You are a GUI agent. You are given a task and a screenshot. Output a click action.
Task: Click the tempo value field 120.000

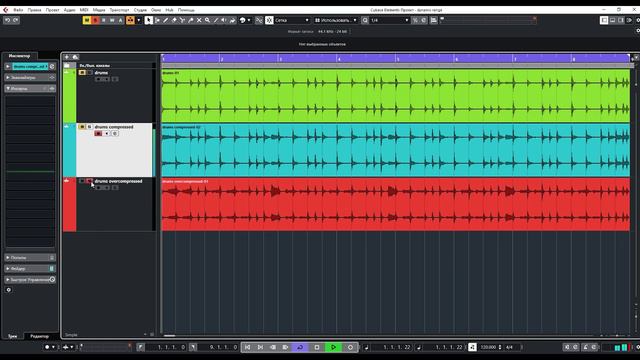click(488, 347)
